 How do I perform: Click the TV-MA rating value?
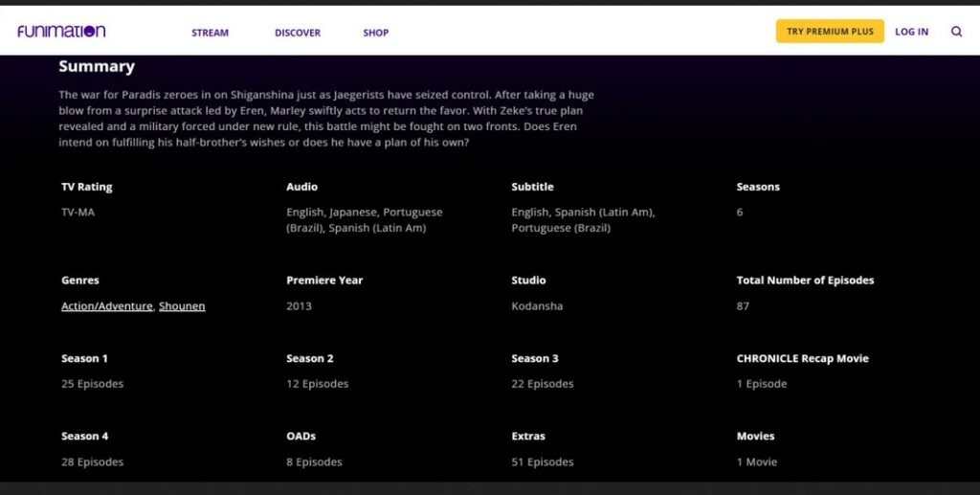(78, 213)
